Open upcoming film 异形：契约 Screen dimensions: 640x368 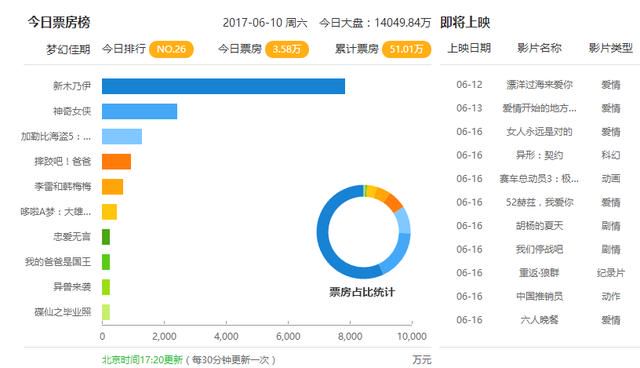[x=539, y=155]
